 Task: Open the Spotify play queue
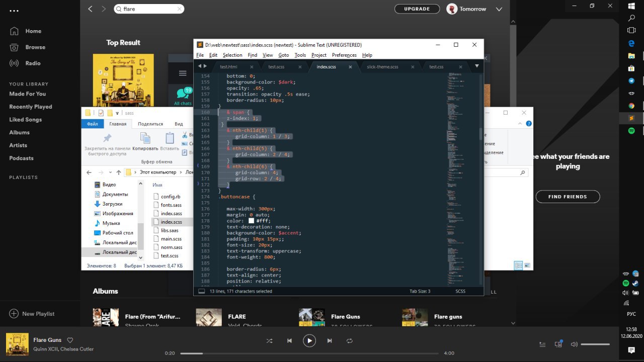(x=542, y=344)
